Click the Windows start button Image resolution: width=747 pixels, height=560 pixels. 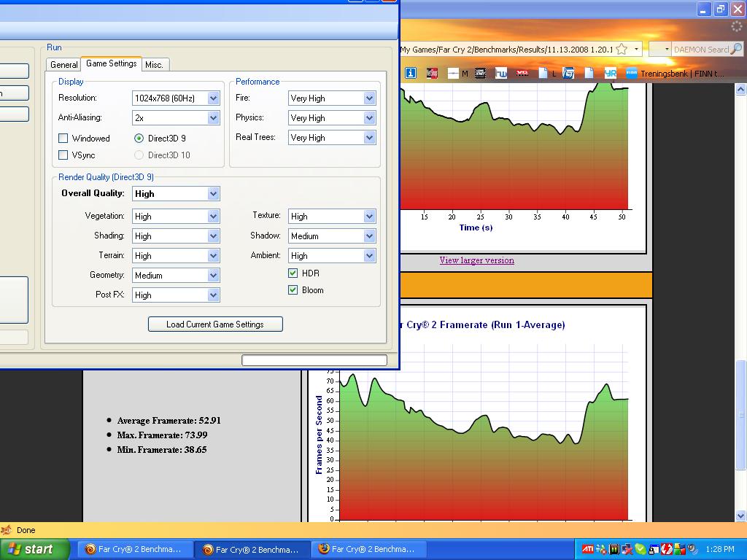pos(35,549)
